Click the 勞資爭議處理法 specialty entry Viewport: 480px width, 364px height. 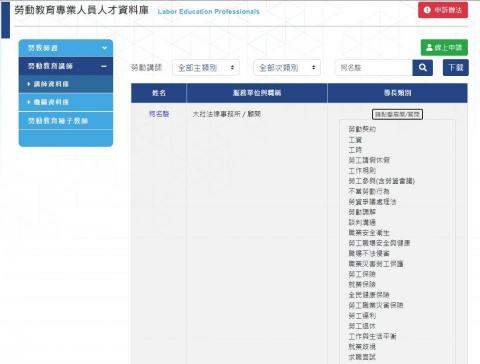pyautogui.click(x=372, y=202)
